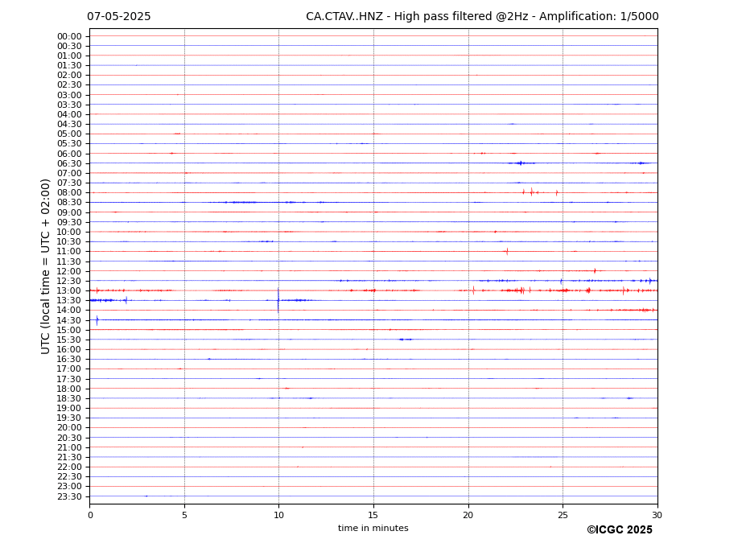
Task: Click the 08:00 row time label
Action: click(x=69, y=192)
